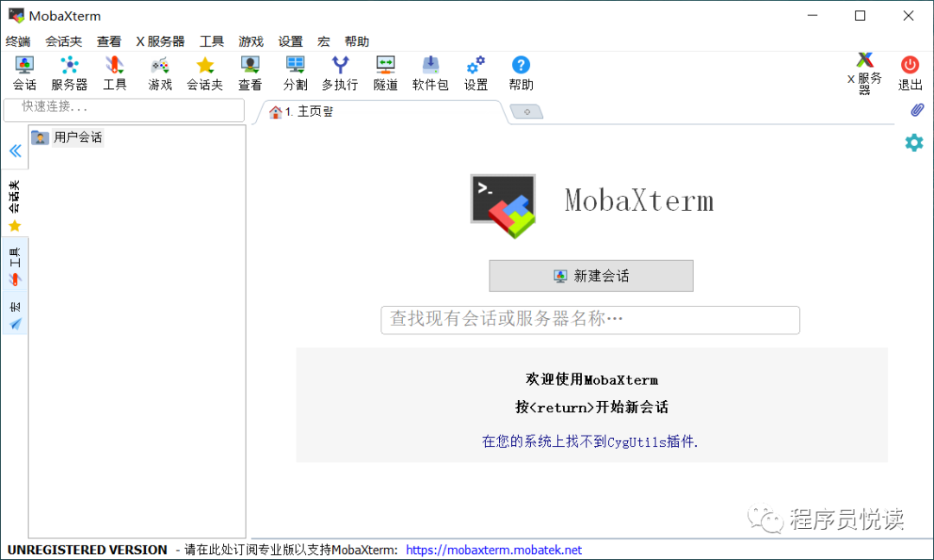Image resolution: width=934 pixels, height=560 pixels.
Task: Open the 隧道 (Tunneling) toolbar icon
Action: [x=386, y=73]
